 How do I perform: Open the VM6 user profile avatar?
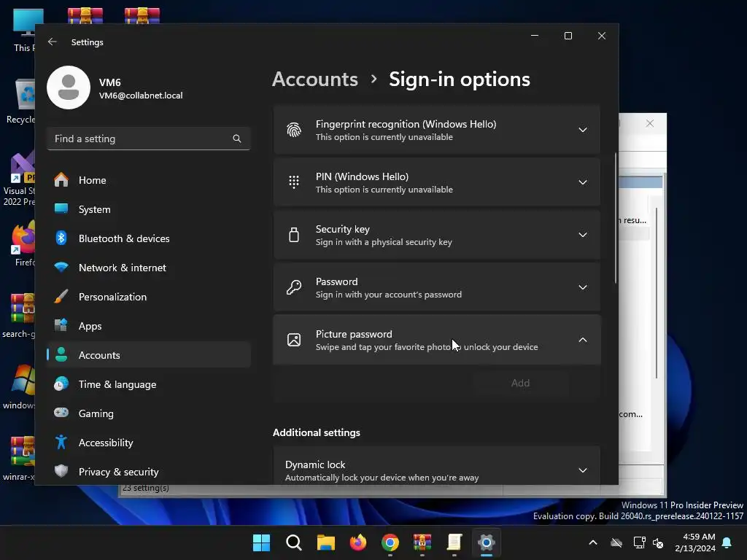(x=69, y=87)
